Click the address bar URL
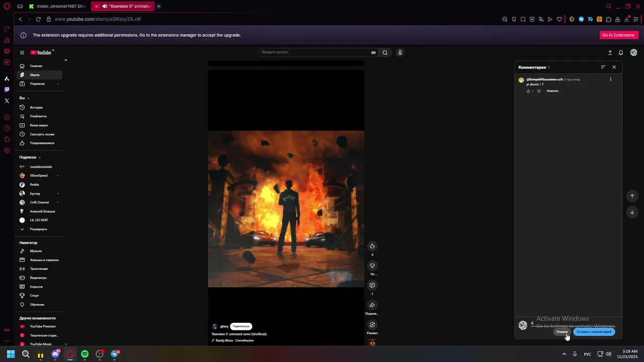The image size is (644, 362). (98, 19)
